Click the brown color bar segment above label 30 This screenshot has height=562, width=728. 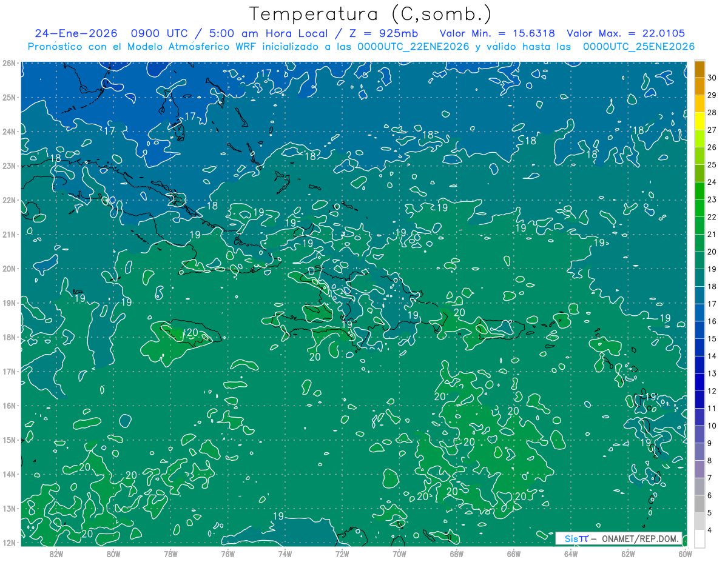699,69
